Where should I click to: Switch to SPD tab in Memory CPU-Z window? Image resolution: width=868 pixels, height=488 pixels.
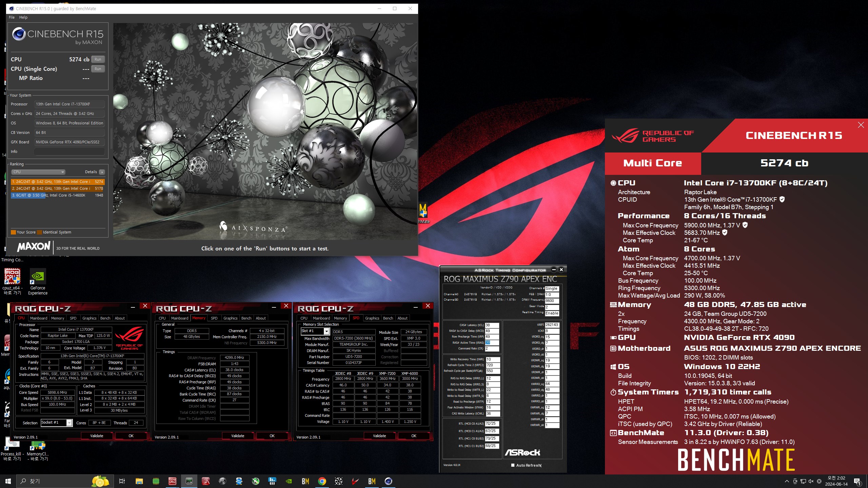[214, 318]
